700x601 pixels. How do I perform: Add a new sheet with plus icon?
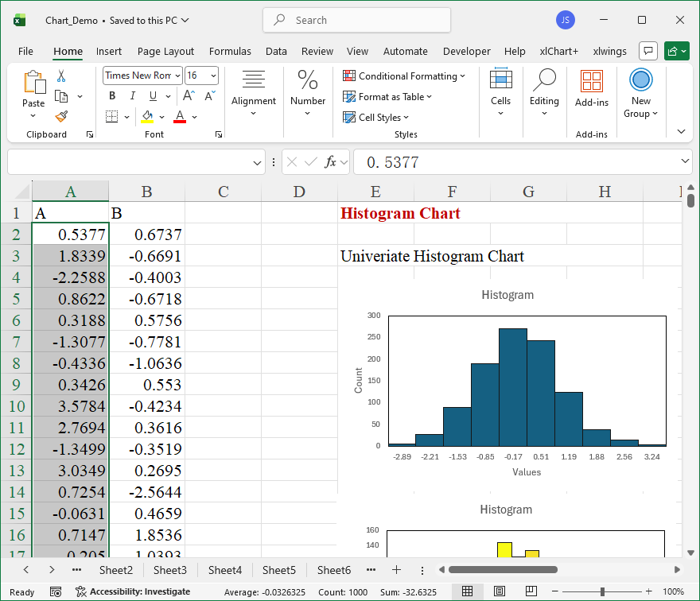[396, 570]
